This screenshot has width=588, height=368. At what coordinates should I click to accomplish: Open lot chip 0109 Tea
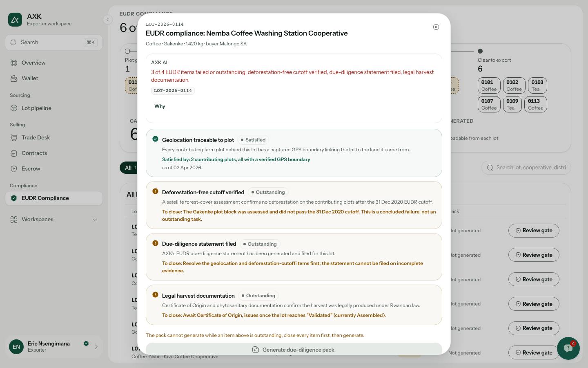pyautogui.click(x=512, y=104)
